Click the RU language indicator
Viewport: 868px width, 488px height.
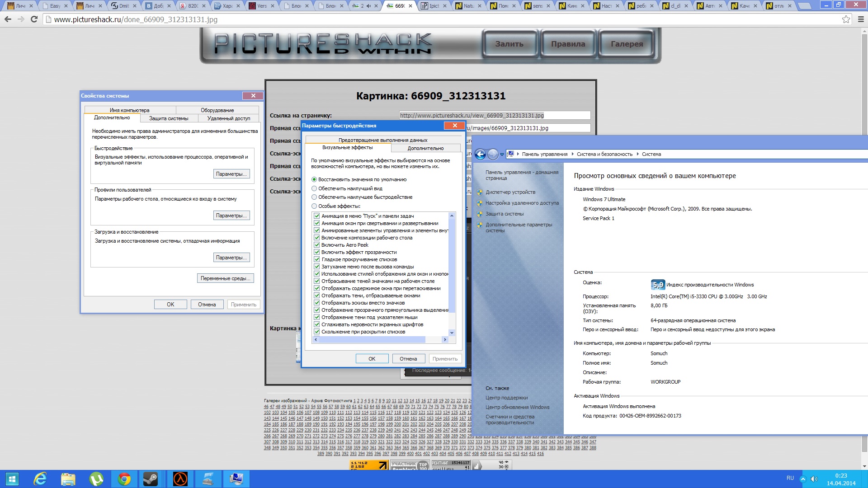pos(790,478)
